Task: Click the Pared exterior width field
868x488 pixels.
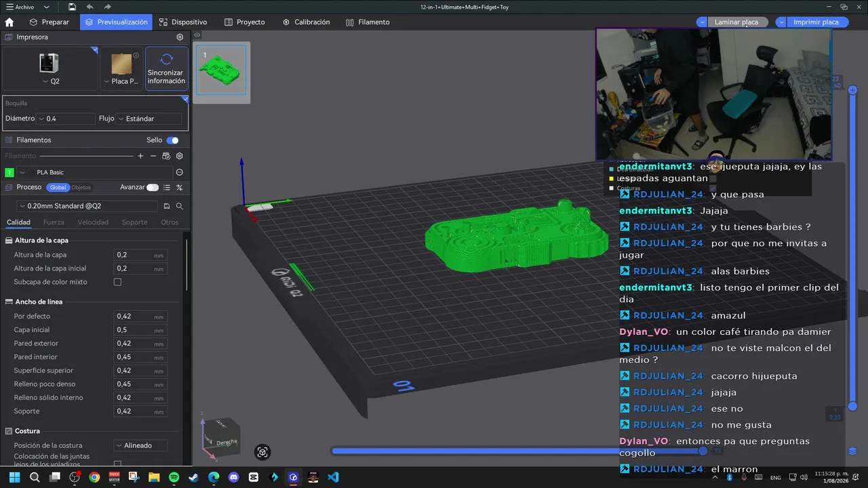Action: click(140, 344)
